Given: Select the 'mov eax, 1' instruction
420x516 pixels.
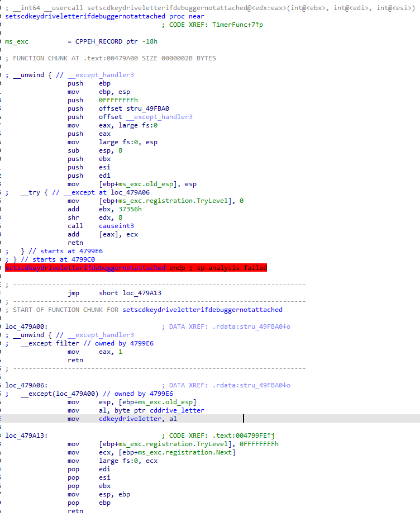Looking at the screenshot, I should point(95,352).
